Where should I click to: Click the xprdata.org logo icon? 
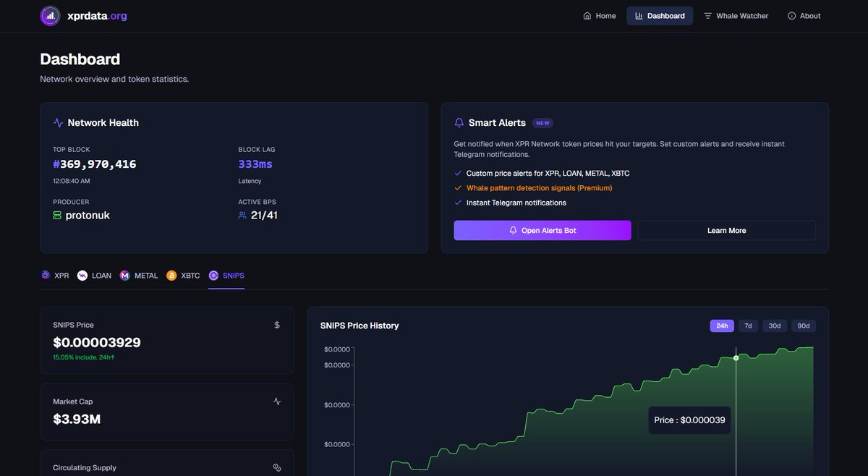tap(50, 15)
